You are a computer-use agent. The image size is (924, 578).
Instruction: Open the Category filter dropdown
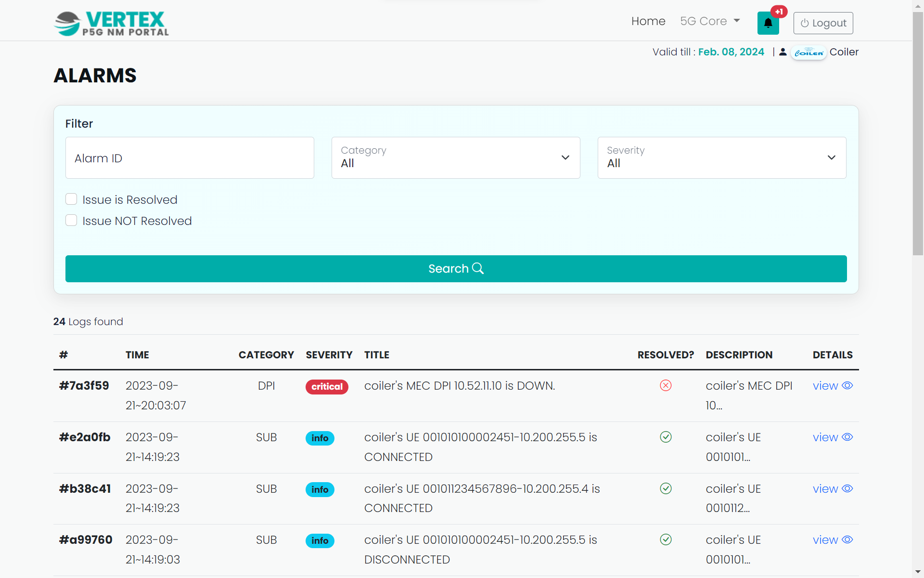click(455, 158)
